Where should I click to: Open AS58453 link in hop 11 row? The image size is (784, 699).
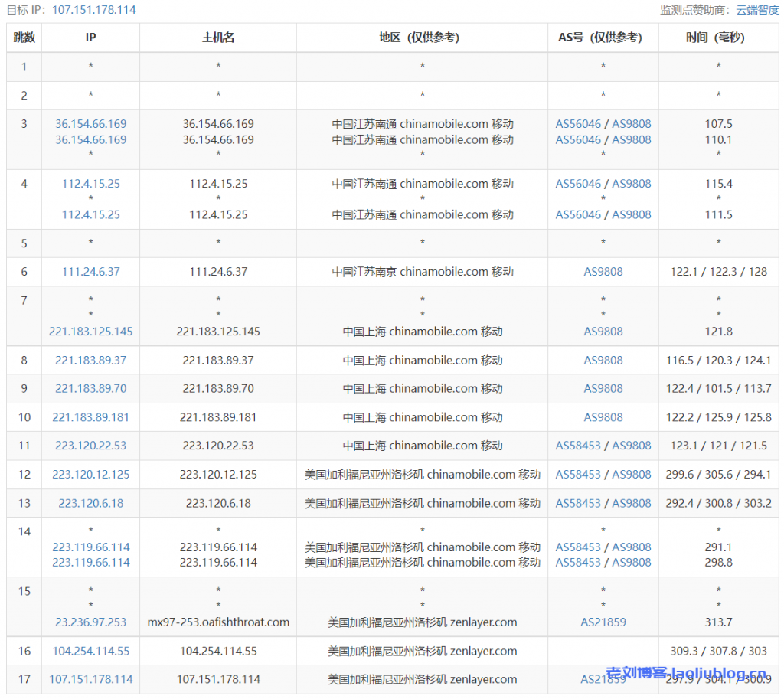(578, 446)
